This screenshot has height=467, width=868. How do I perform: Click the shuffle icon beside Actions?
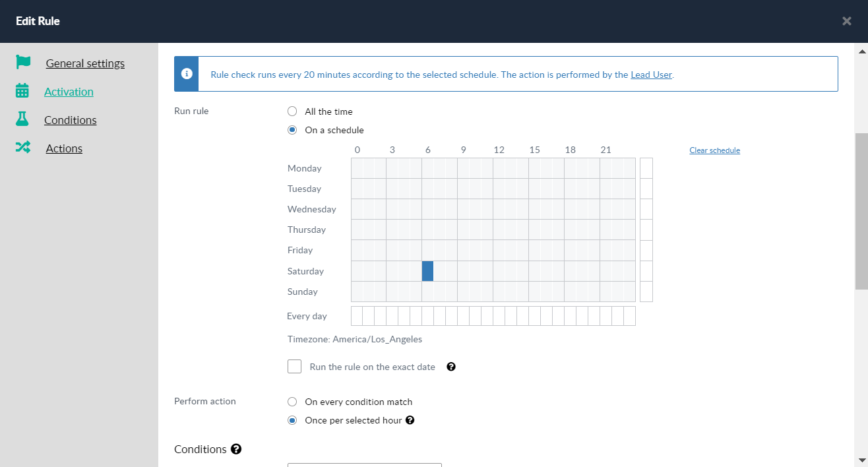point(23,148)
